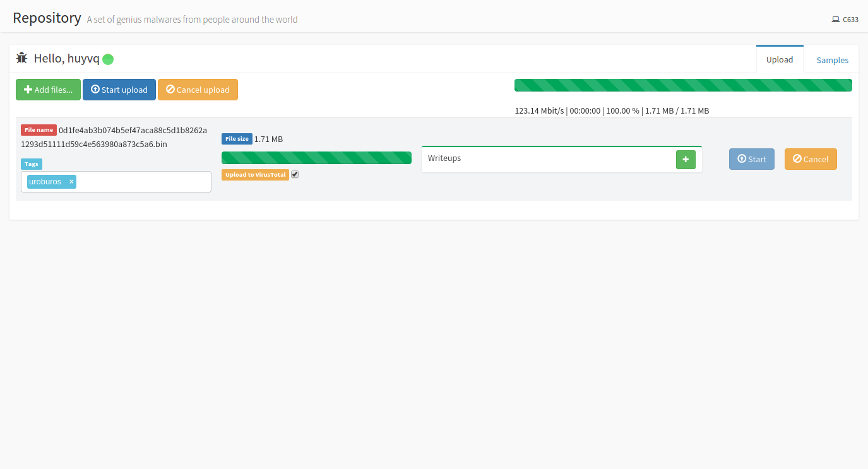Click the green online status dot
The height and width of the screenshot is (469, 868).
tap(108, 59)
